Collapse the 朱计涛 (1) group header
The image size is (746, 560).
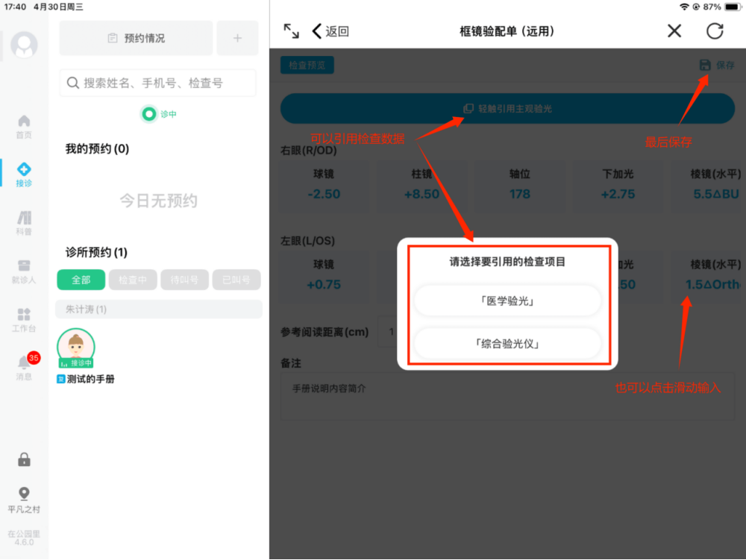(x=158, y=309)
